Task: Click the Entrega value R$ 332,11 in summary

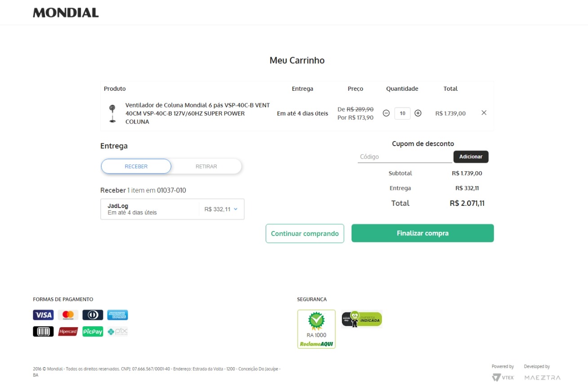Action: pyautogui.click(x=467, y=188)
